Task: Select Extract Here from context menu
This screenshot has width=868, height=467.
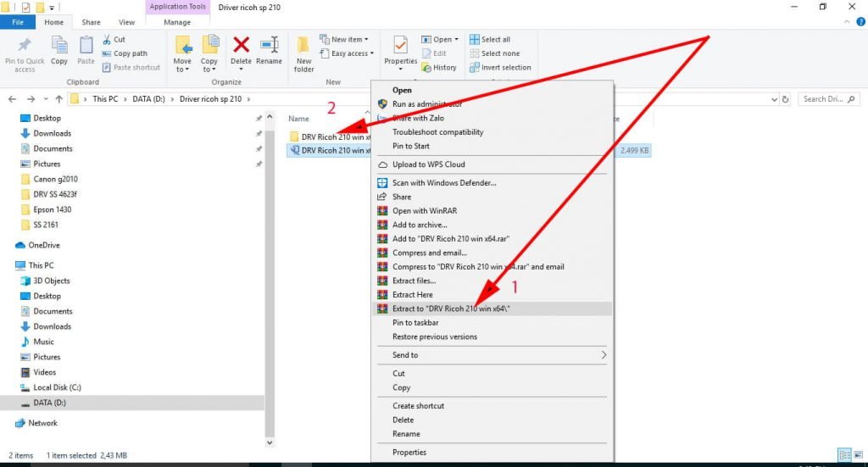Action: 412,294
